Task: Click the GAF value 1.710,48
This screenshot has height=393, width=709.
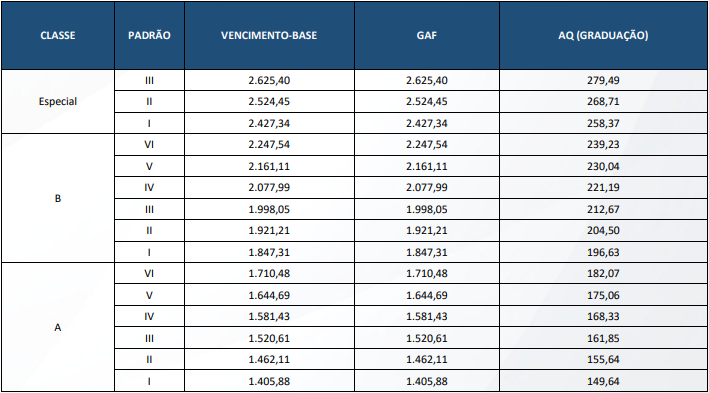Action: coord(427,273)
